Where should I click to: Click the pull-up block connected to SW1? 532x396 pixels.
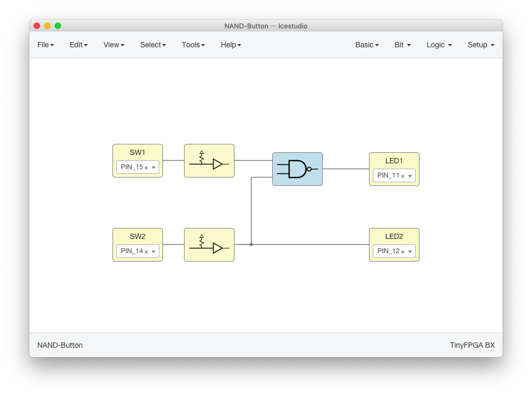tap(209, 161)
